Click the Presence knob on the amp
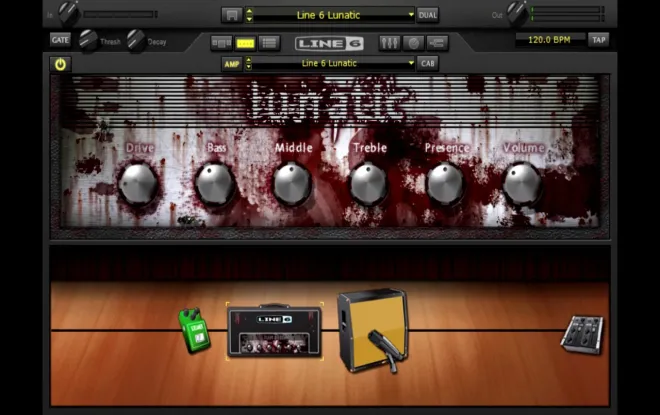The height and width of the screenshot is (415, 660). (445, 184)
